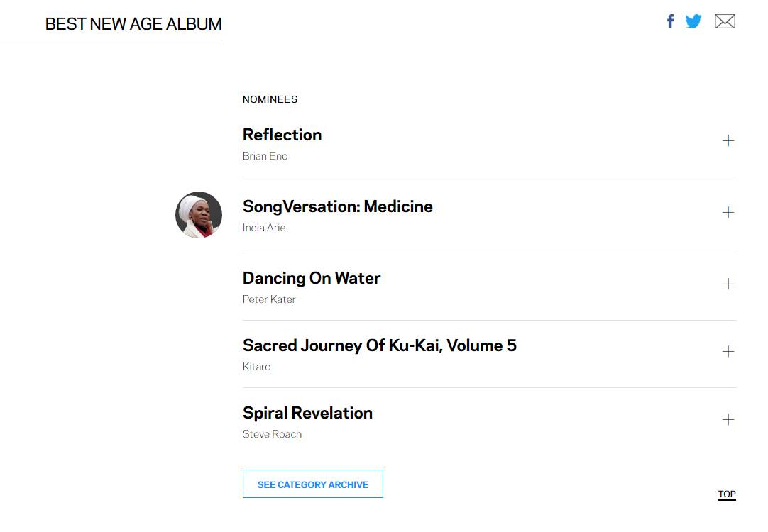Share page via Facebook icon

670,21
